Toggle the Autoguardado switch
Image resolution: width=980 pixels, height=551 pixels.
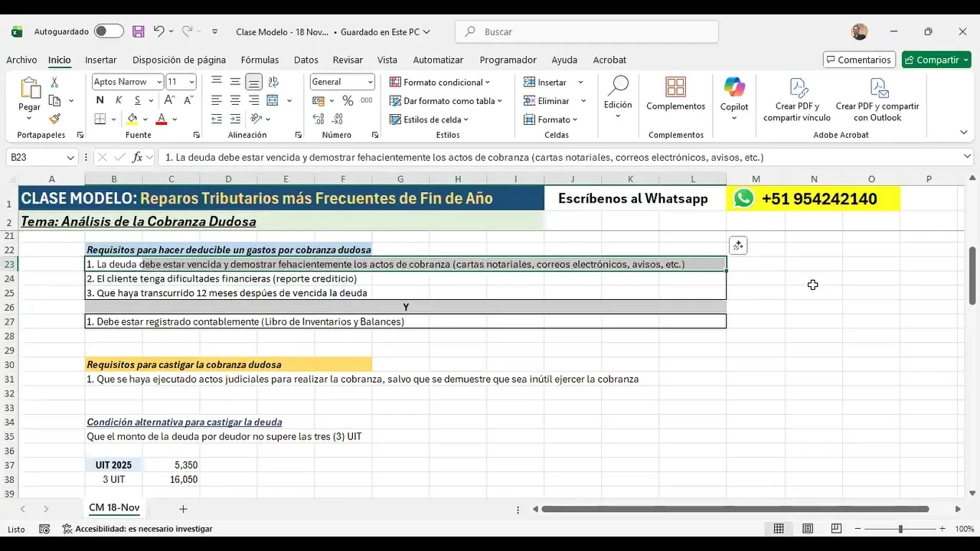(109, 31)
